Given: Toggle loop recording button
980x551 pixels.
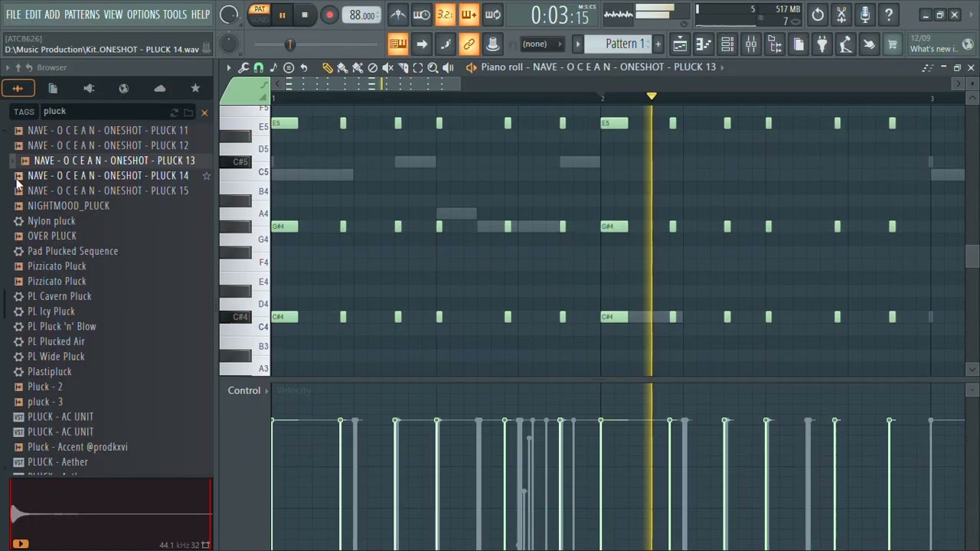Looking at the screenshot, I should coord(493,15).
